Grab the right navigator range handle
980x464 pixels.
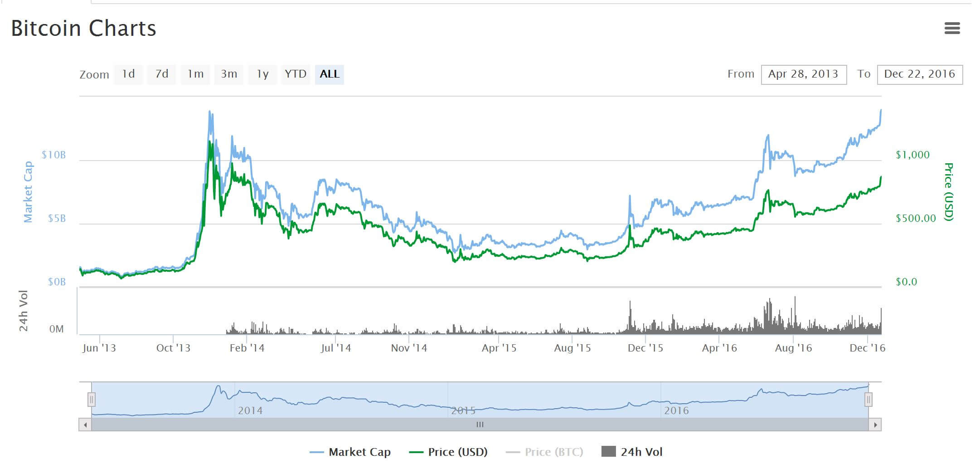[868, 400]
